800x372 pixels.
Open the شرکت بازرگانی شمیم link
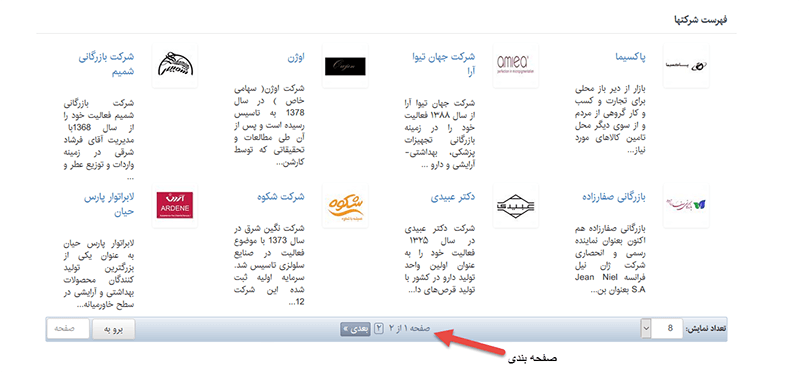(x=106, y=64)
